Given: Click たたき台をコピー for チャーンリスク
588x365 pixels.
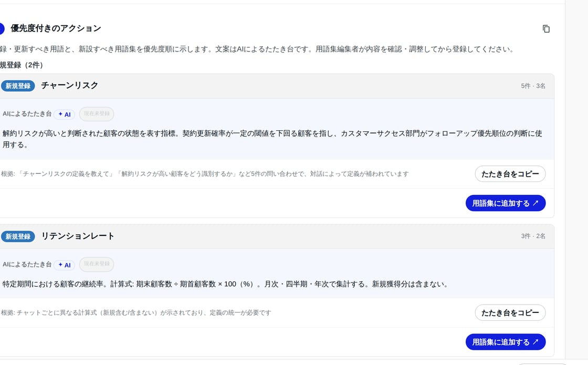Looking at the screenshot, I should 510,174.
